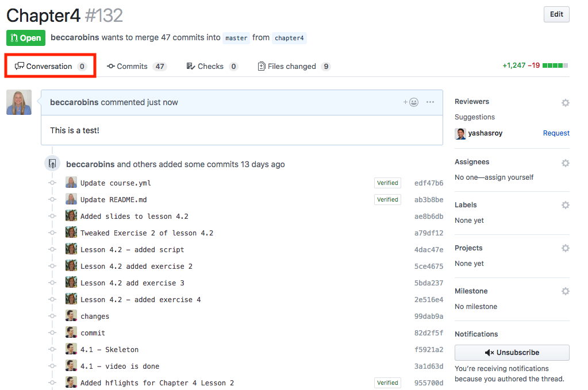Click the assign yourself link

[x=509, y=177]
